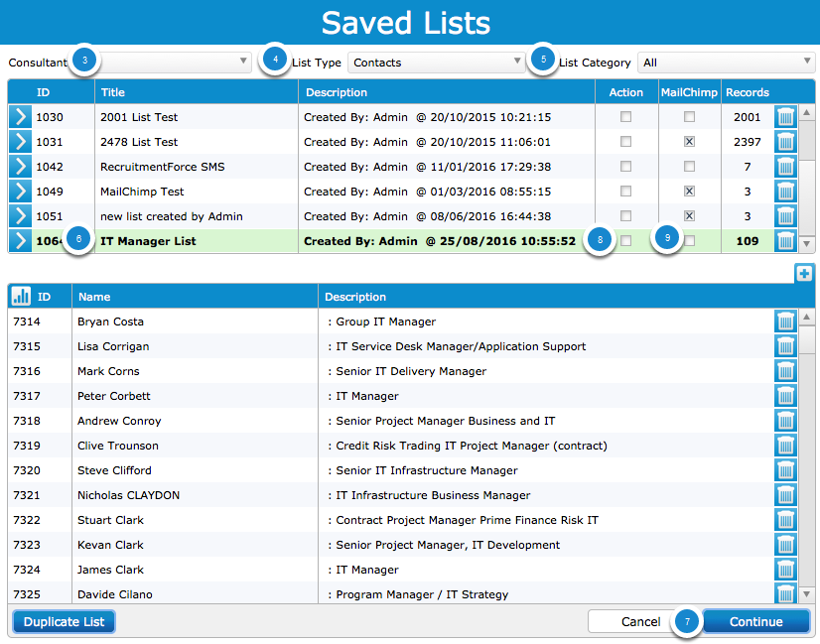Untick MailChimp checkbox for MailChimp Test row
Viewport: 820px width, 644px height.
click(x=689, y=192)
